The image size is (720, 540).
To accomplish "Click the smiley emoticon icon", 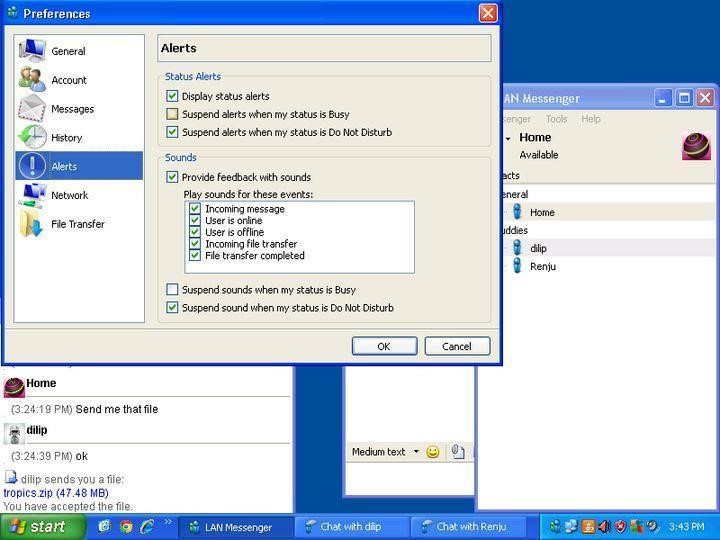I will [433, 452].
